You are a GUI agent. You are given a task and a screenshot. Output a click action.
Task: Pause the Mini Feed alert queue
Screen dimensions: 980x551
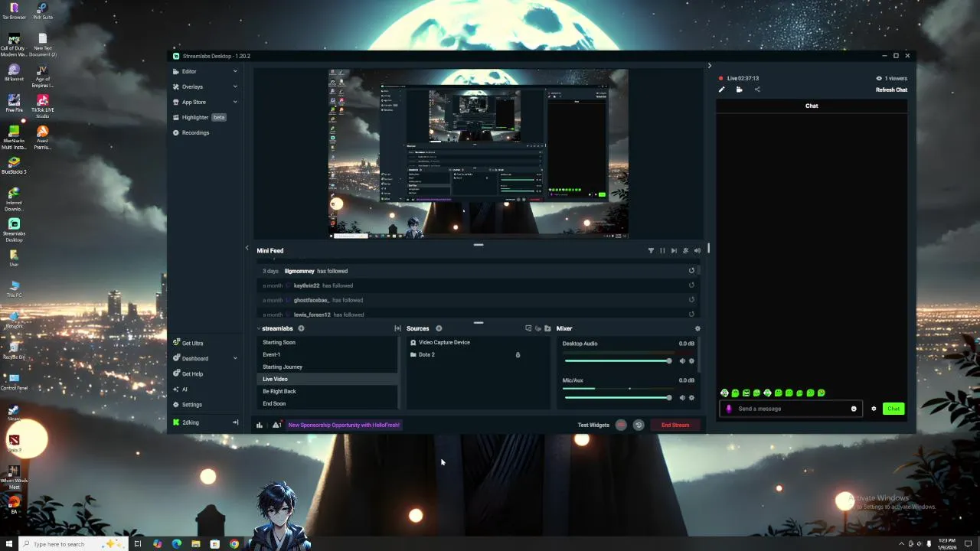coord(662,250)
